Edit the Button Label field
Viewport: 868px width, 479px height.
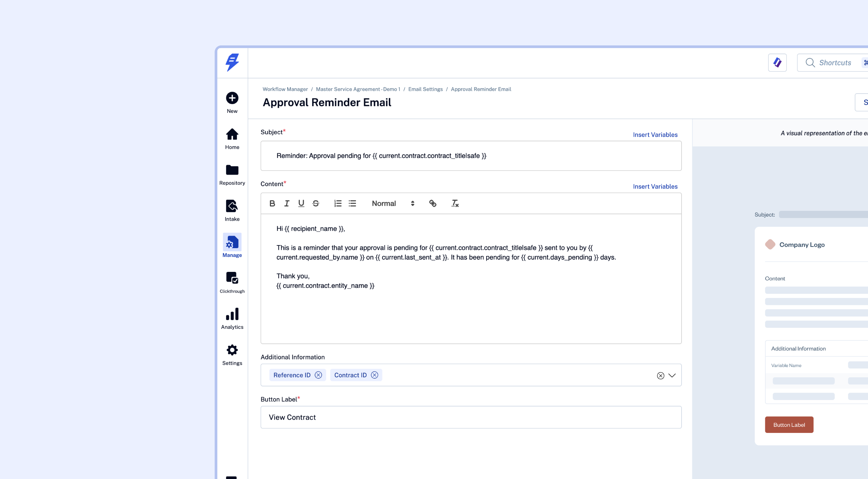coord(471,417)
